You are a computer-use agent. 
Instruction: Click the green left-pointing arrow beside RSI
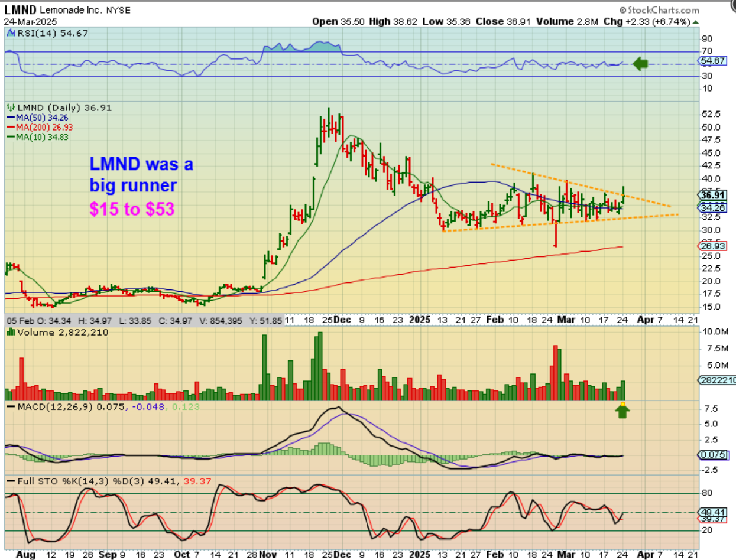point(640,64)
